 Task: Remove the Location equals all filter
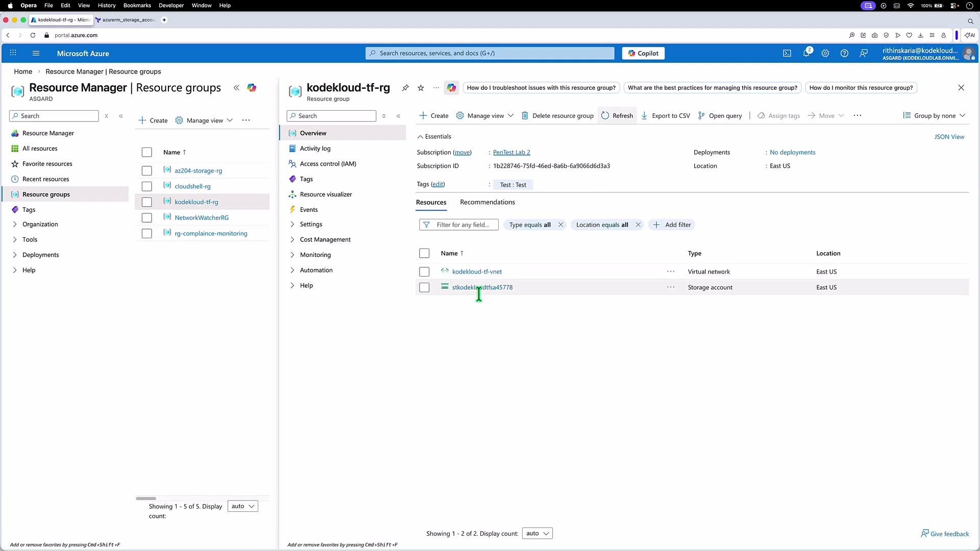click(638, 224)
